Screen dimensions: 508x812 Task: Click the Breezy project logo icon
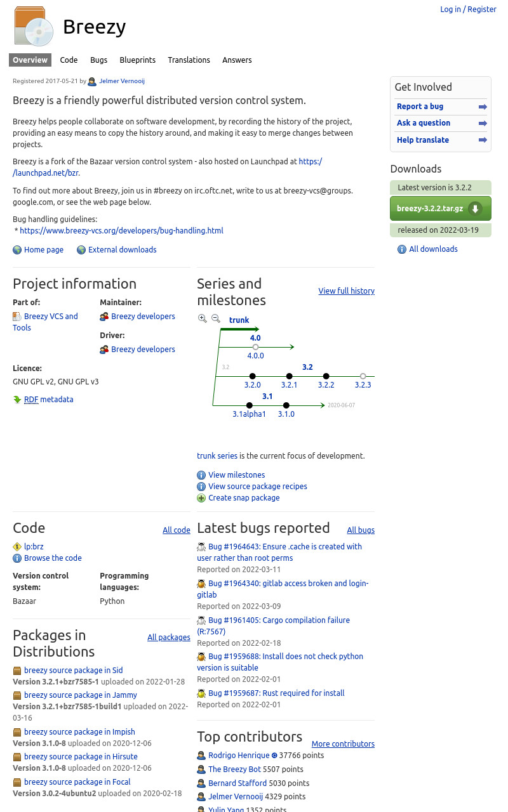(x=33, y=27)
